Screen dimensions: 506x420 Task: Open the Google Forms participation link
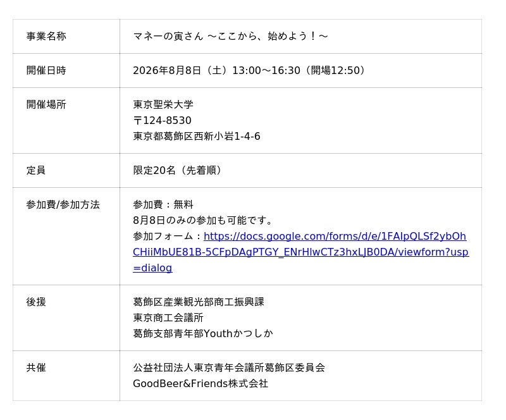(x=301, y=252)
